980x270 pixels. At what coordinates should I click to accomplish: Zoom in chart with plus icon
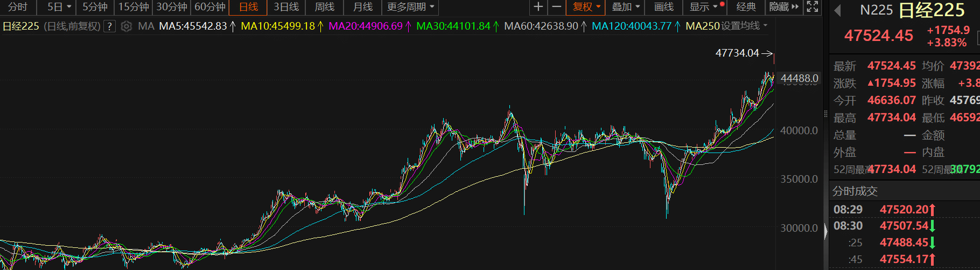538,7
